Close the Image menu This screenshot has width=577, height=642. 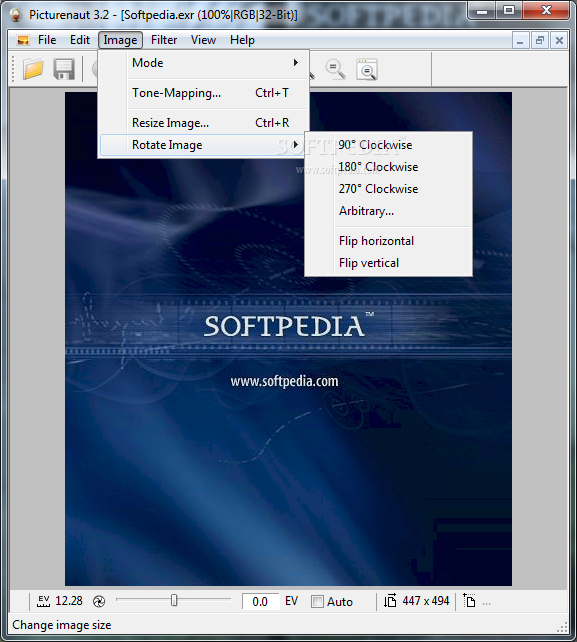click(x=120, y=40)
